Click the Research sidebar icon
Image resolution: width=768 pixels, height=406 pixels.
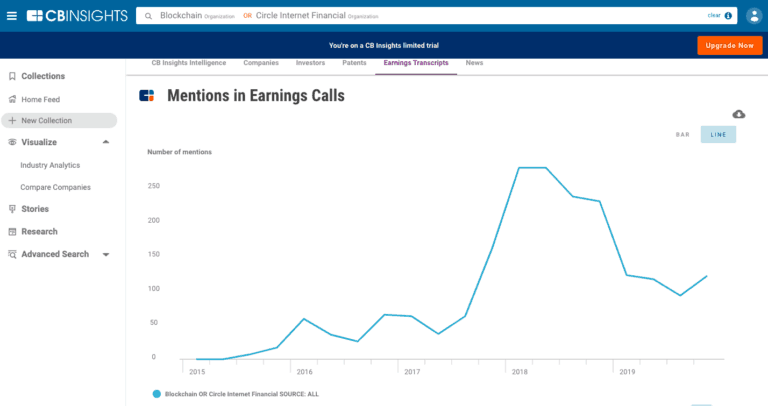12,231
